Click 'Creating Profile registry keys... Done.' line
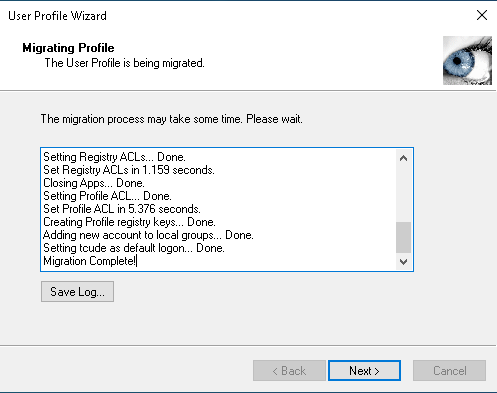The height and width of the screenshot is (393, 497). 130,222
